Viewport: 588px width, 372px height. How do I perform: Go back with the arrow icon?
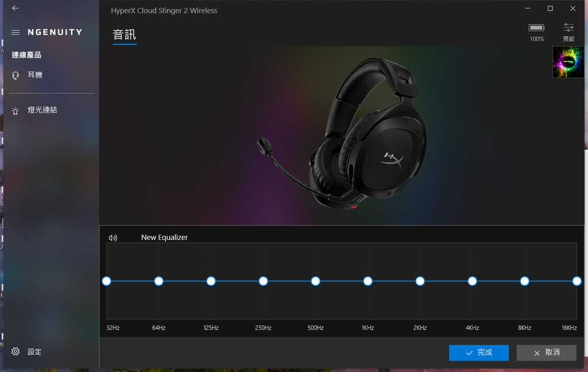point(15,8)
